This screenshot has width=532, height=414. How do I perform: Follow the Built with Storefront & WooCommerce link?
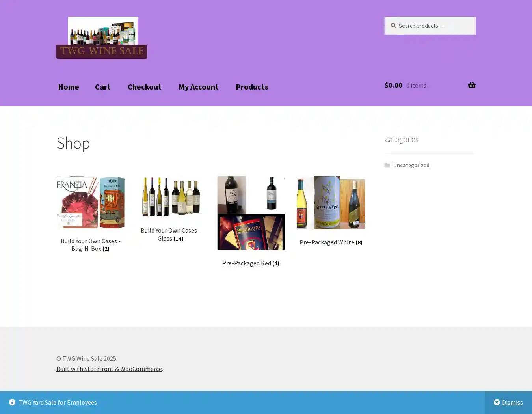(x=109, y=369)
